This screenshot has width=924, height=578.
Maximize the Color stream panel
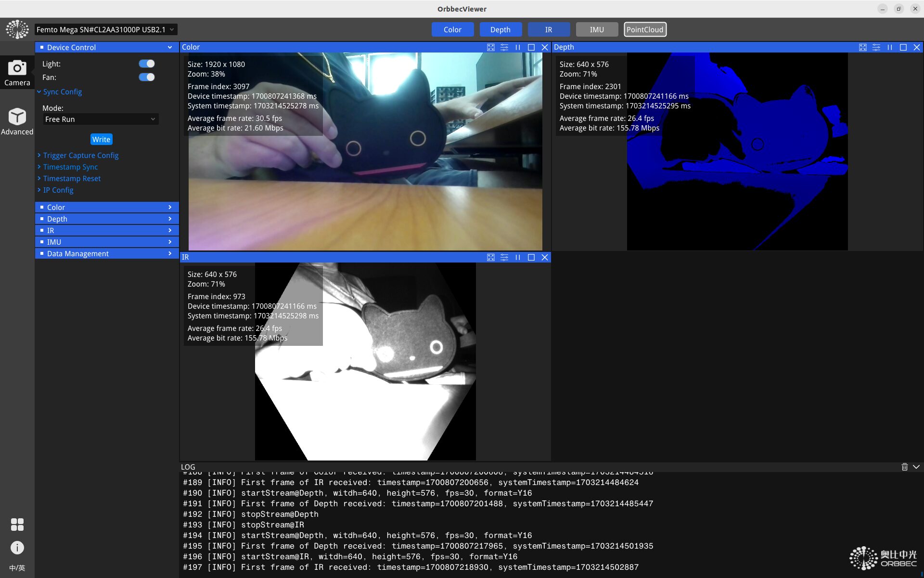pos(531,47)
